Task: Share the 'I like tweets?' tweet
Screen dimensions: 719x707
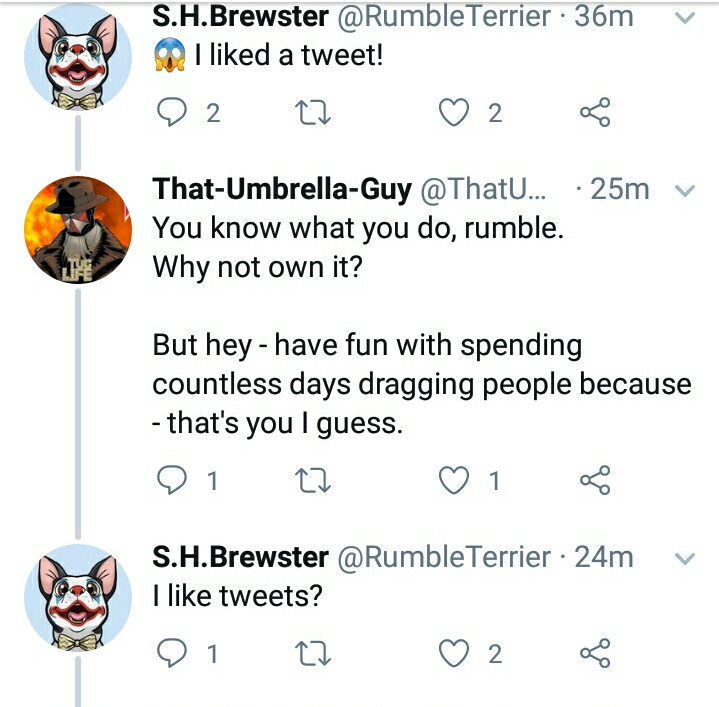Action: [x=595, y=653]
